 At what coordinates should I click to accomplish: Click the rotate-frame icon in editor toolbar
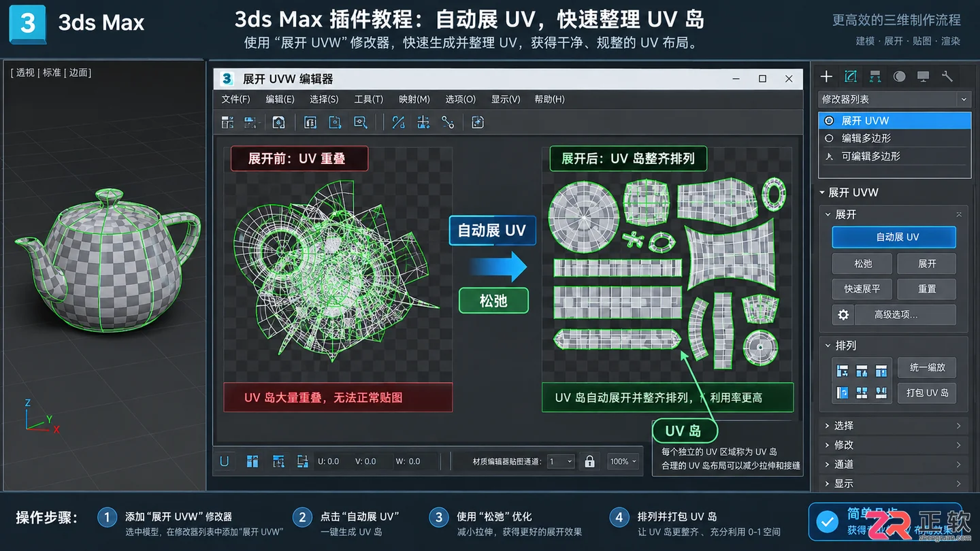[x=335, y=122]
